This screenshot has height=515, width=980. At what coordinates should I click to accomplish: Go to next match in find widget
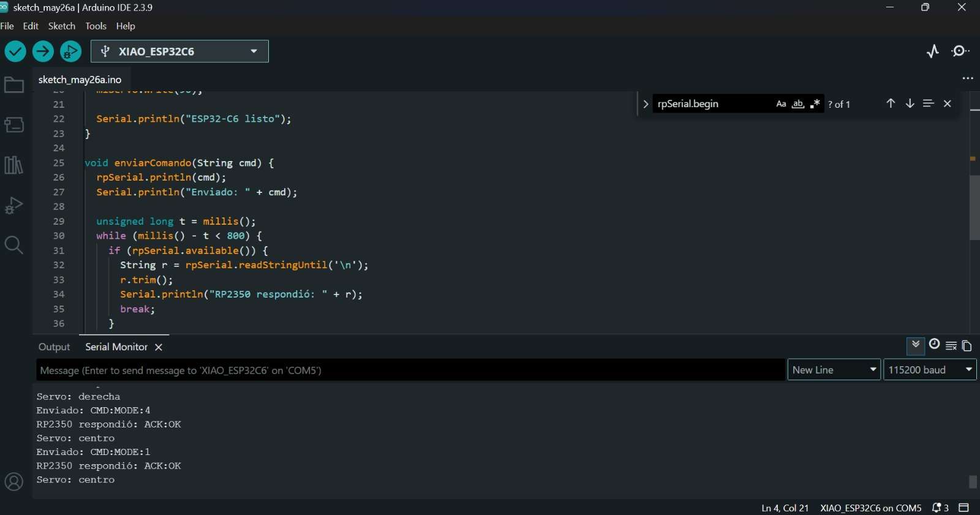(910, 103)
